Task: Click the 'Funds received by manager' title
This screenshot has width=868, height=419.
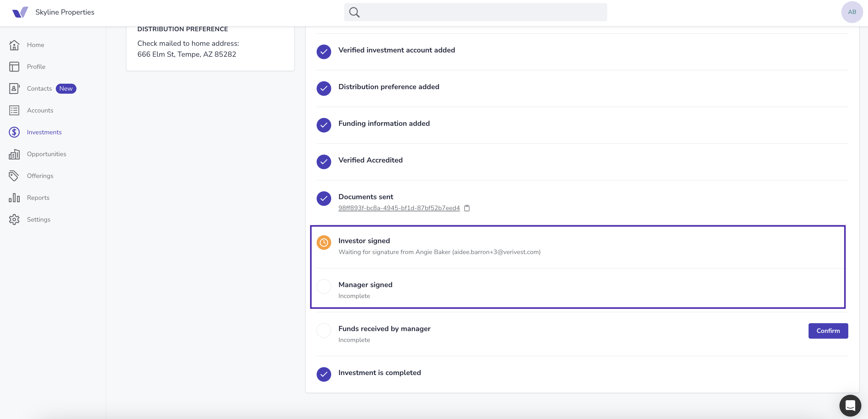Action: tap(385, 329)
